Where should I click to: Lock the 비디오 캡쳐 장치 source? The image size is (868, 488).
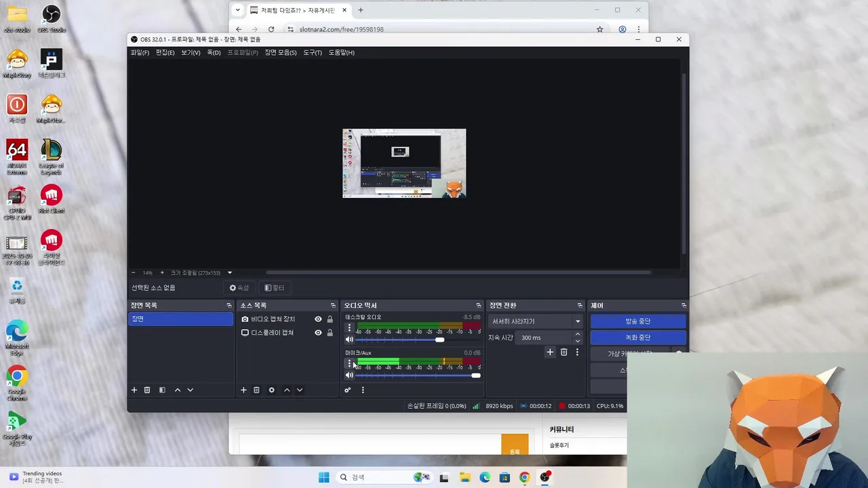tap(330, 319)
